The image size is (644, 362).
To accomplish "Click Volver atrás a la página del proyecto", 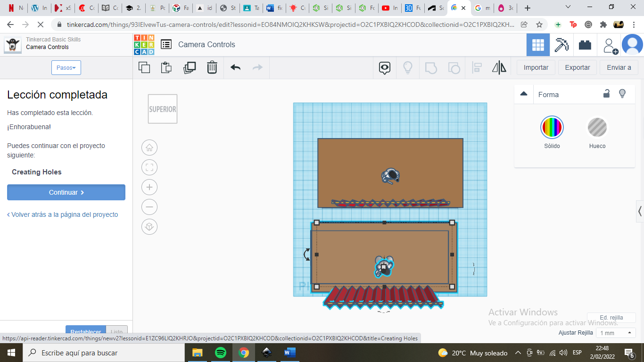I will (63, 214).
